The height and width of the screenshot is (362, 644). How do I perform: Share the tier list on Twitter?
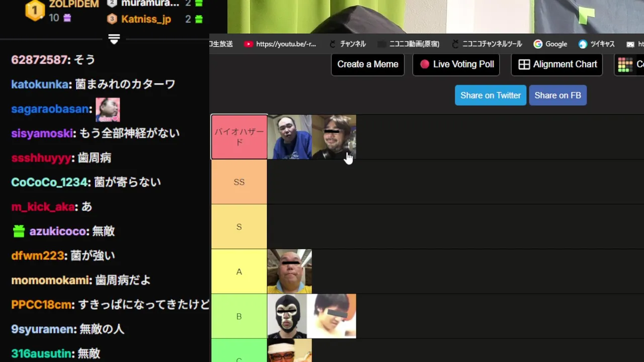(x=491, y=96)
